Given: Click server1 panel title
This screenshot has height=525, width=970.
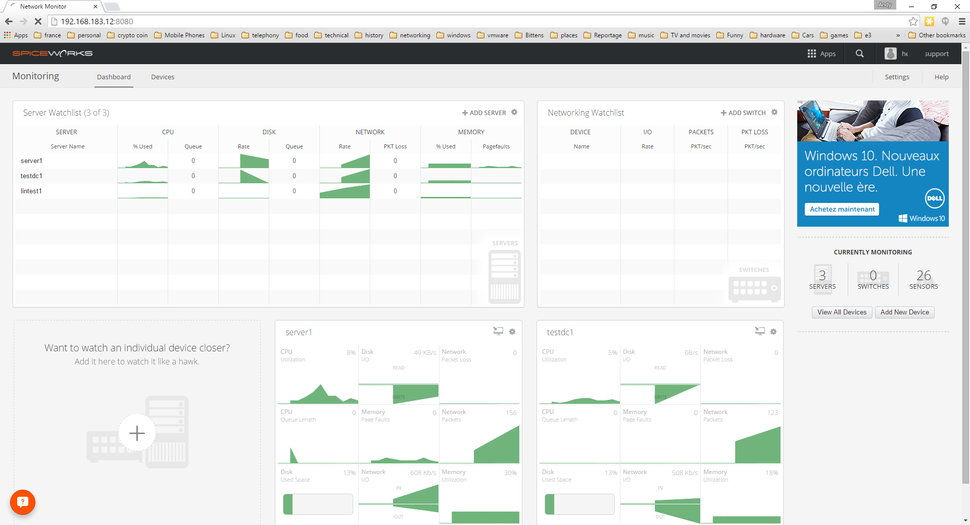Looking at the screenshot, I should (298, 332).
